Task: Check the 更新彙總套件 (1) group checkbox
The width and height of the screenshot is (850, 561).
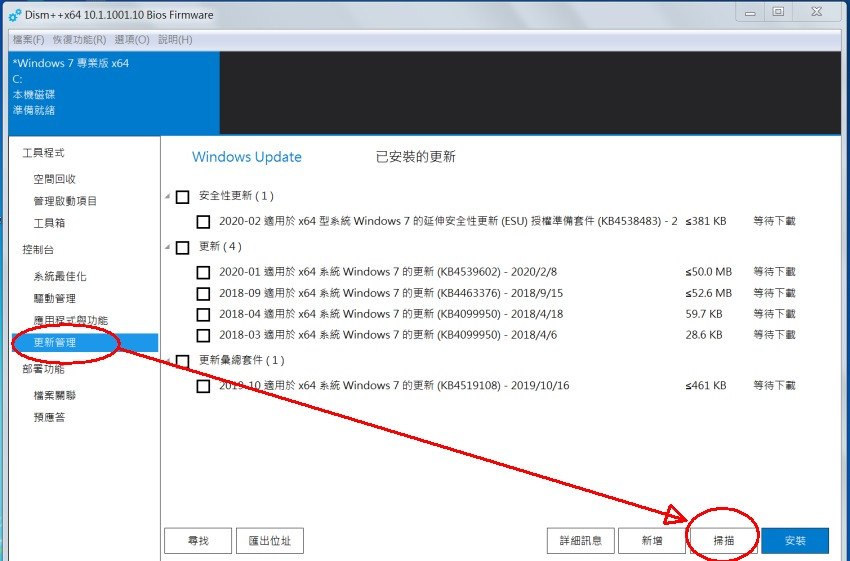Action: 183,362
